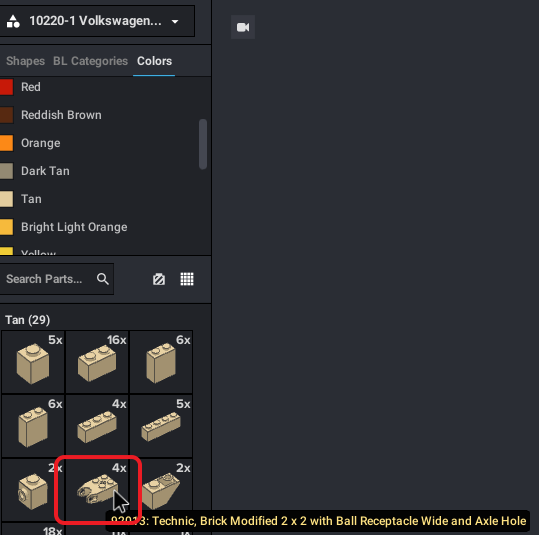
Task: Select the 4x ball receptacle brick thumbnail
Action: (97, 489)
